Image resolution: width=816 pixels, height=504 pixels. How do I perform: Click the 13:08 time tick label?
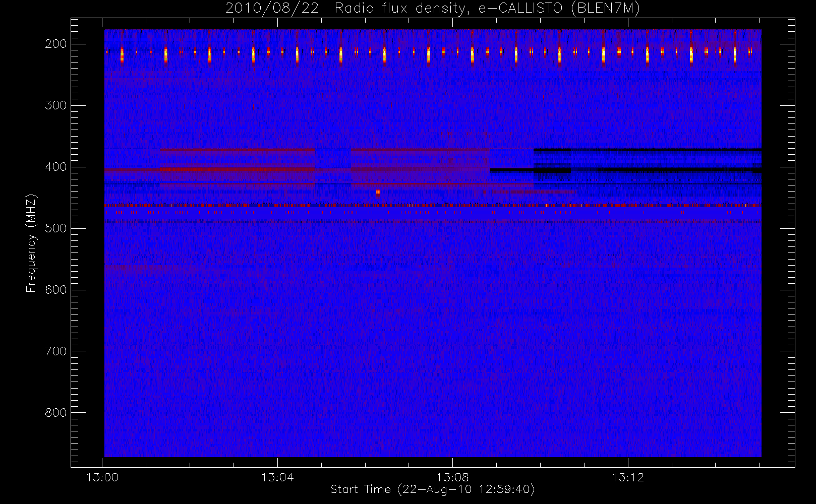tap(453, 477)
